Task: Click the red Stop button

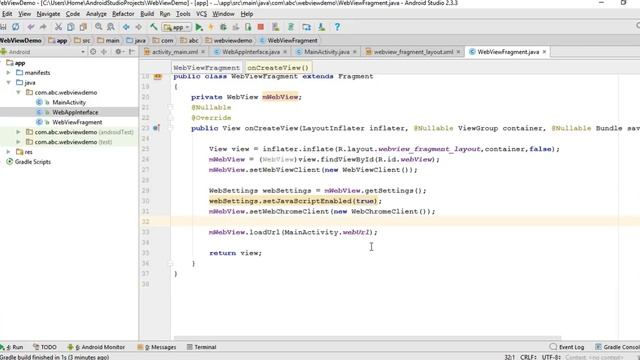Action: [x=261, y=27]
